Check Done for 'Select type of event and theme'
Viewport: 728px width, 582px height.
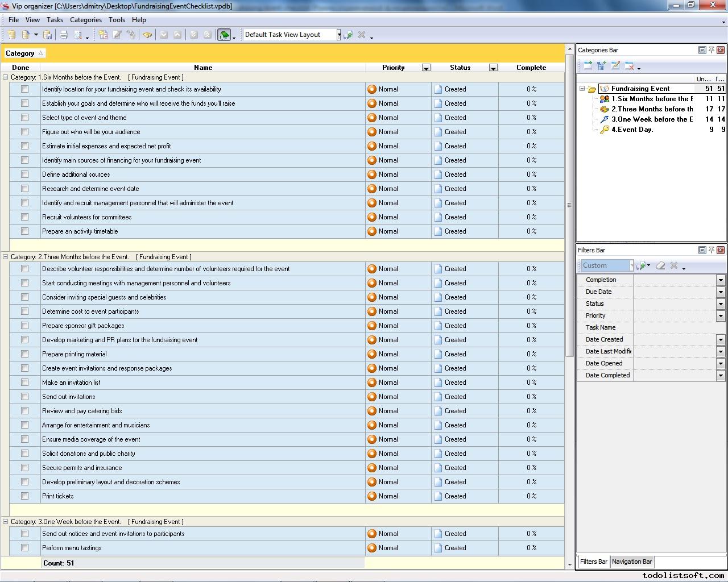(24, 118)
